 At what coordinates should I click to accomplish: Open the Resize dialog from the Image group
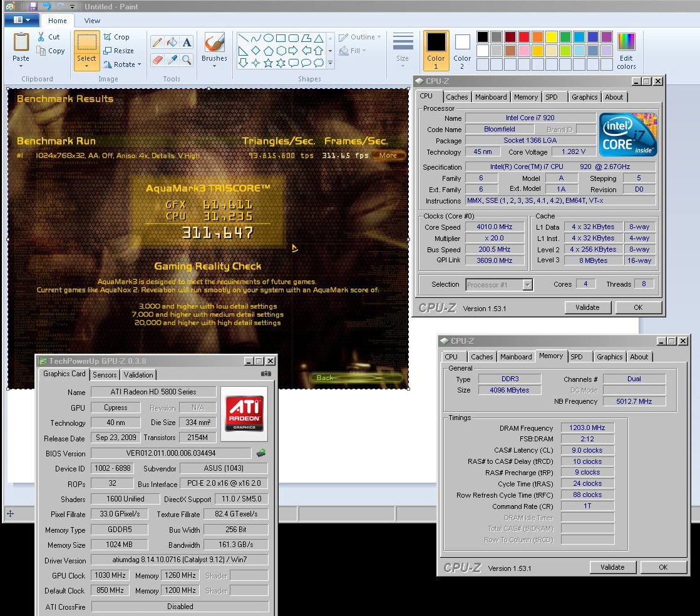pyautogui.click(x=119, y=51)
